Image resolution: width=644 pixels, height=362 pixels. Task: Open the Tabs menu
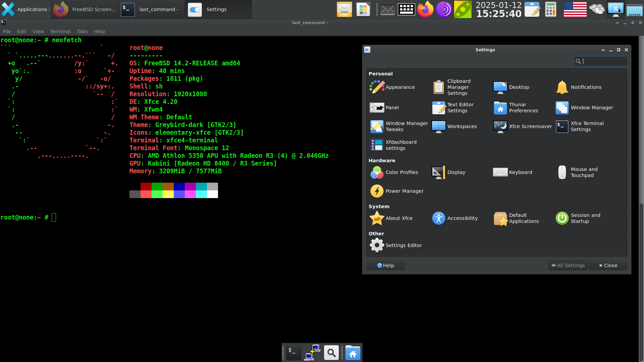[82, 32]
